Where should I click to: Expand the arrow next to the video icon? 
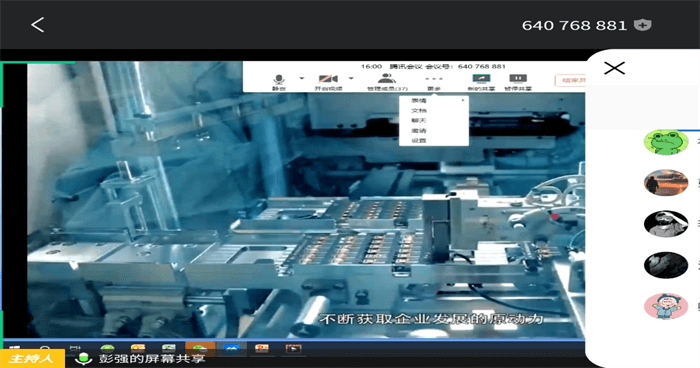pyautogui.click(x=351, y=78)
